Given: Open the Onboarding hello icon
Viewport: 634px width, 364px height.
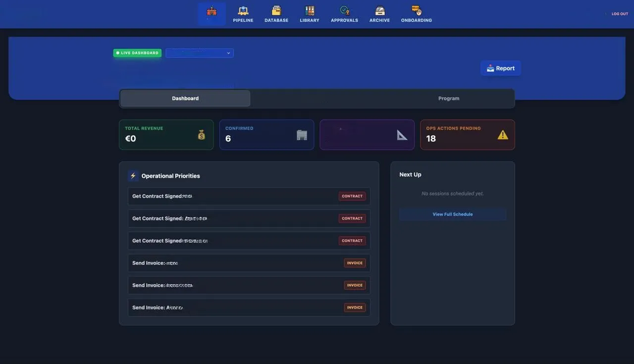Looking at the screenshot, I should tap(417, 10).
